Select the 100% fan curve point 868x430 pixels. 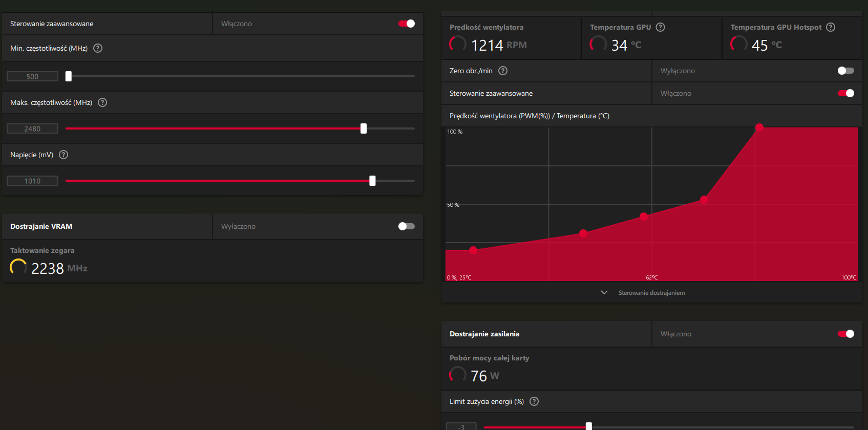[x=759, y=127]
